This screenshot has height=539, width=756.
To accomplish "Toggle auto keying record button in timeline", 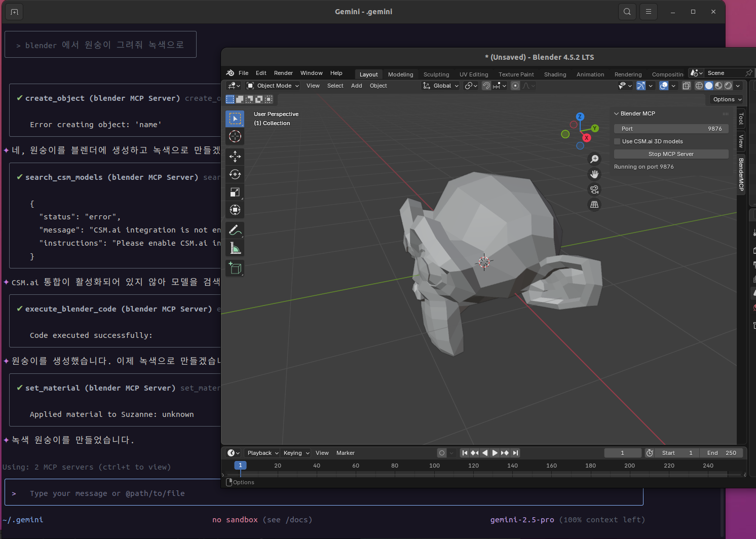I will click(442, 453).
